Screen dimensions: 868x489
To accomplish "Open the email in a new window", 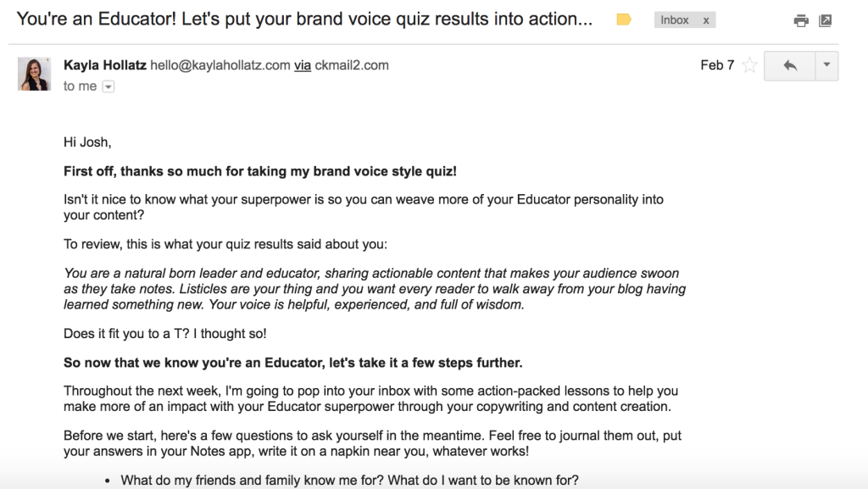I will pyautogui.click(x=826, y=20).
